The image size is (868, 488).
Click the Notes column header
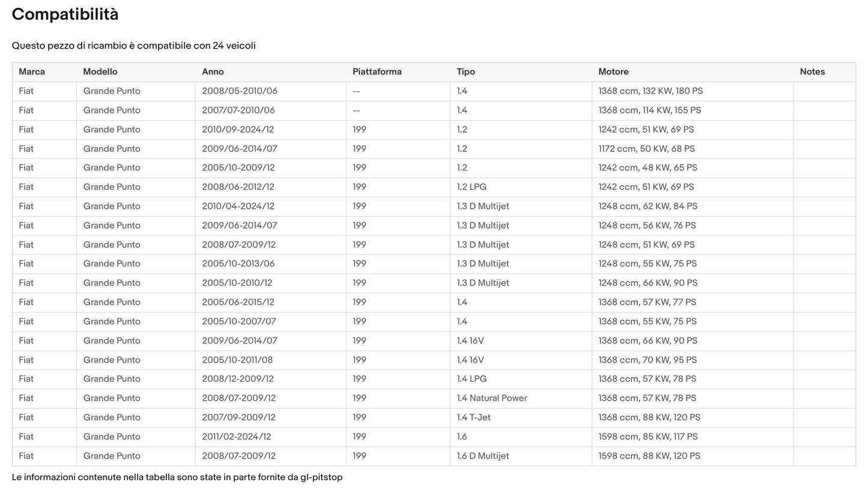[812, 72]
